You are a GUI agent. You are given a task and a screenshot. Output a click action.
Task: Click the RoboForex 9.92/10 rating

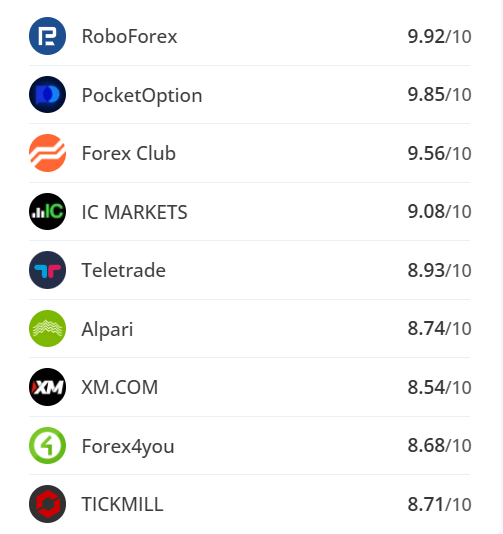tap(439, 36)
